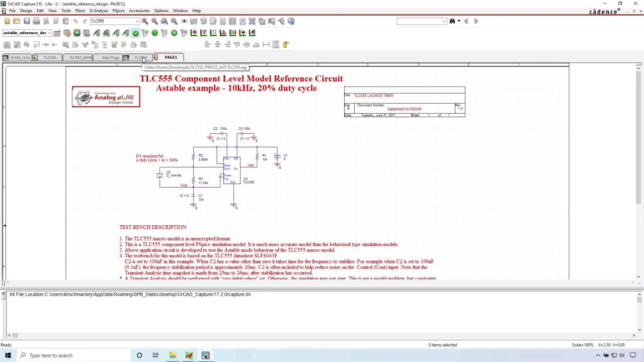
Task: Expand the empty search combo box
Action: (444, 21)
